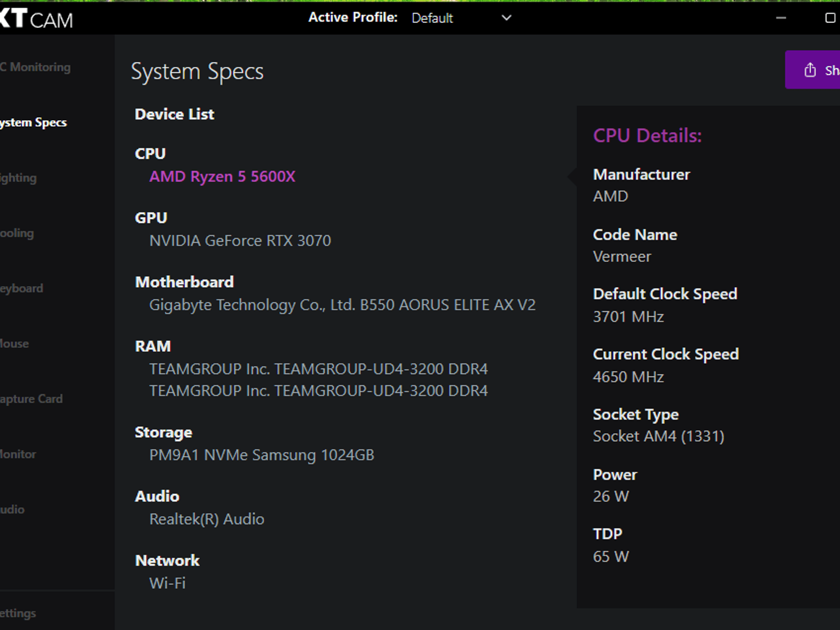Open the Capture Card sidebar section

pyautogui.click(x=31, y=399)
